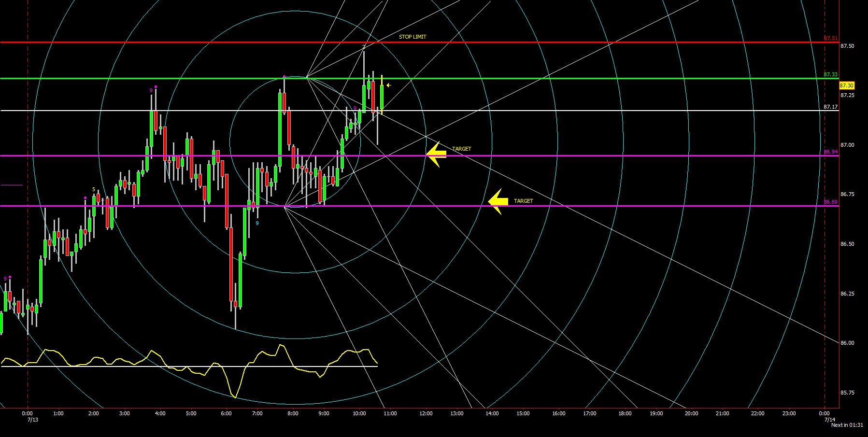Click the 22:00 time axis label
The height and width of the screenshot is (437, 868).
(x=758, y=413)
